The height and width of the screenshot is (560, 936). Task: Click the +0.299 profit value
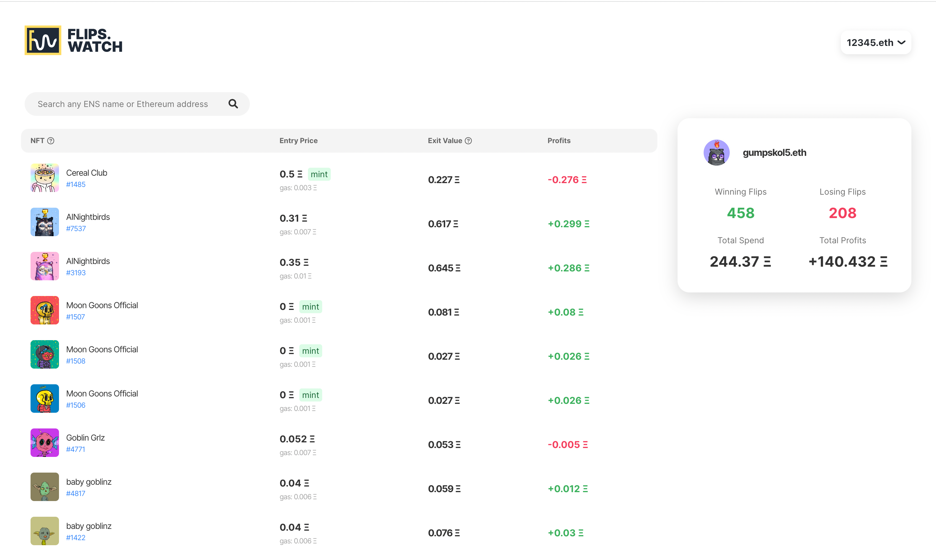click(x=569, y=224)
